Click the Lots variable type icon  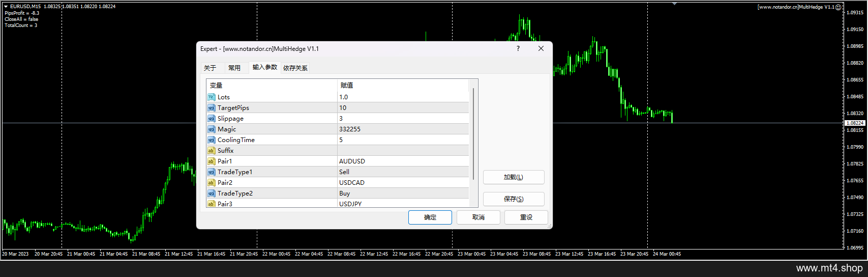211,97
